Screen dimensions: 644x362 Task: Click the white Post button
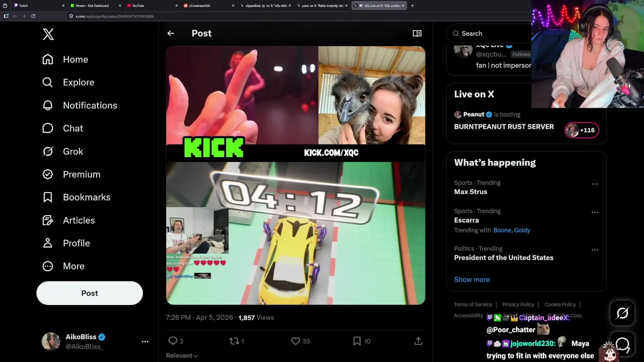[90, 293]
